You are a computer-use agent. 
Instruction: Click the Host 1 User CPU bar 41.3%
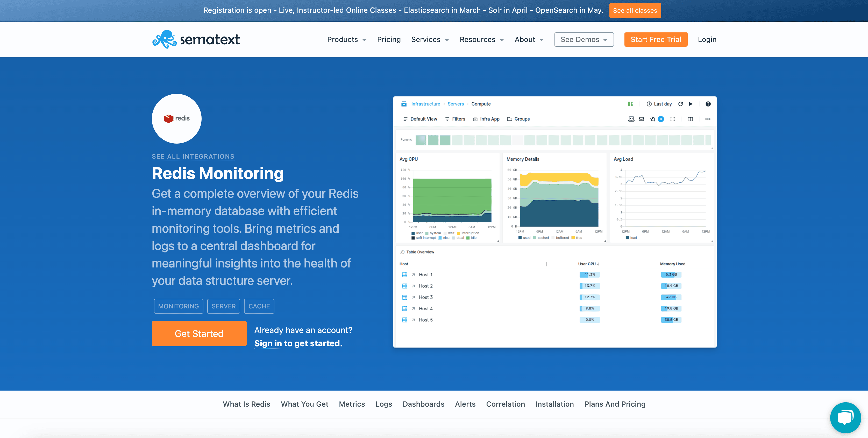tap(589, 275)
